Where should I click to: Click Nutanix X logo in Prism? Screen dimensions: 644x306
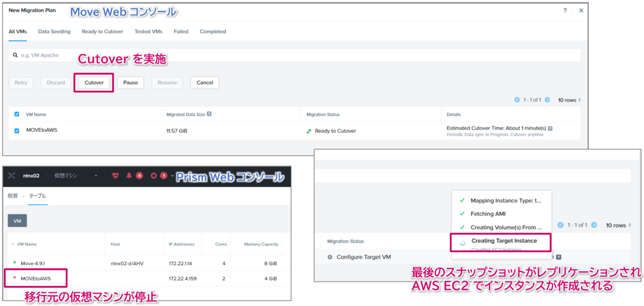click(13, 176)
